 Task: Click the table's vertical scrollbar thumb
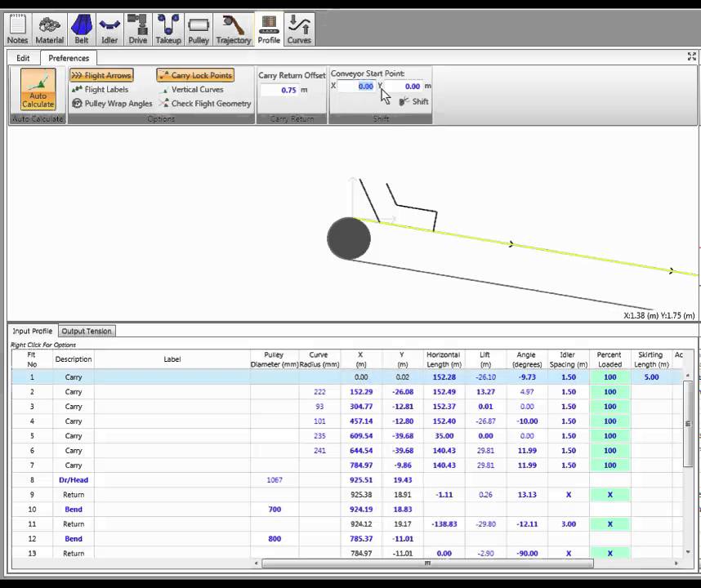[x=688, y=424]
